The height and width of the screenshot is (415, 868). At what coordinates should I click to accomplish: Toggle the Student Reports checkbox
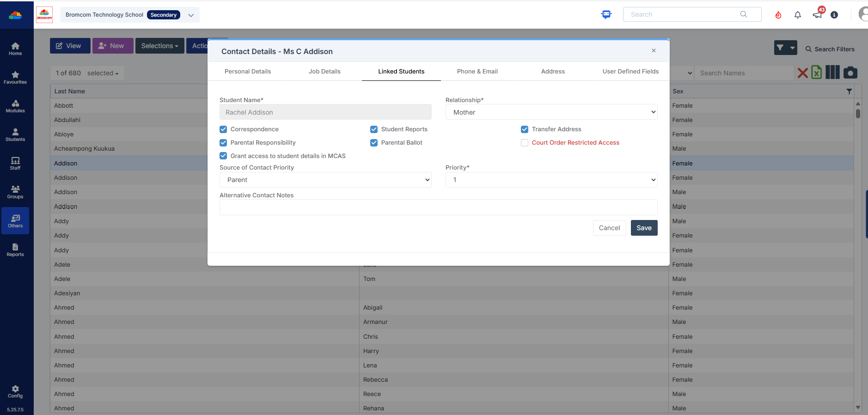(x=374, y=129)
